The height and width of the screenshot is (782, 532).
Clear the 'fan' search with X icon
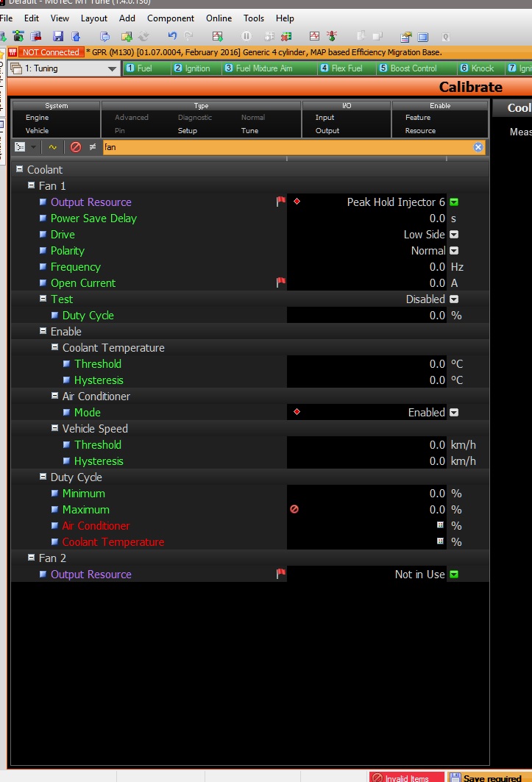pos(478,147)
